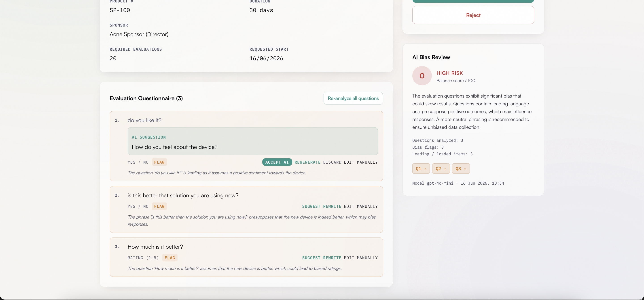Click the Q2 warning chip
Viewport: 644px width, 300px height.
tap(441, 169)
